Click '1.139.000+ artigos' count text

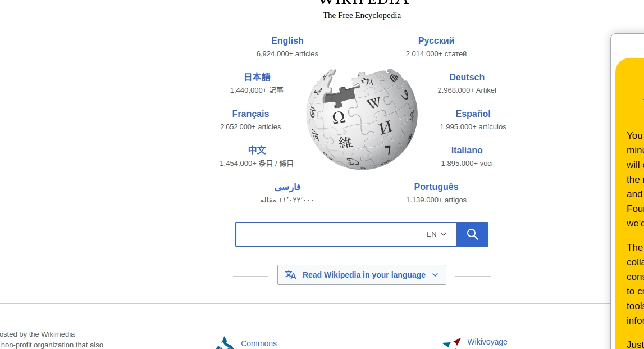pyautogui.click(x=436, y=200)
